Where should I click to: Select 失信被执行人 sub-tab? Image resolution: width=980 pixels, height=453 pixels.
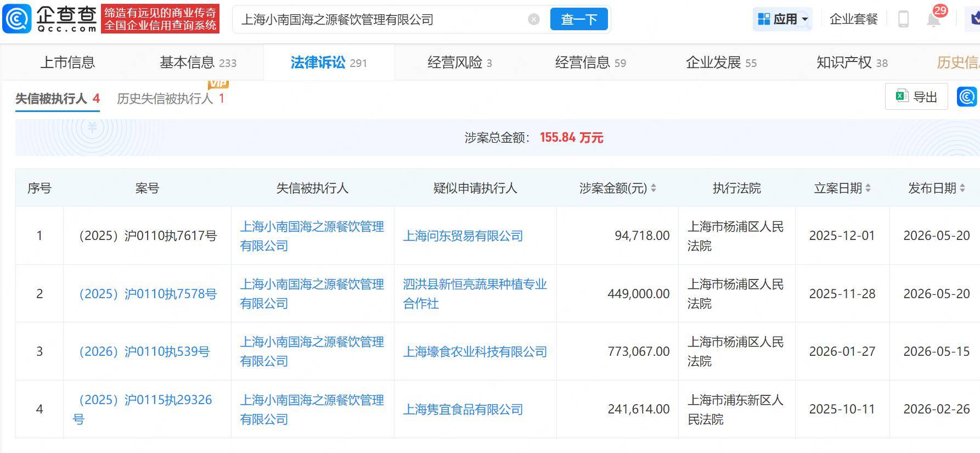coord(58,98)
